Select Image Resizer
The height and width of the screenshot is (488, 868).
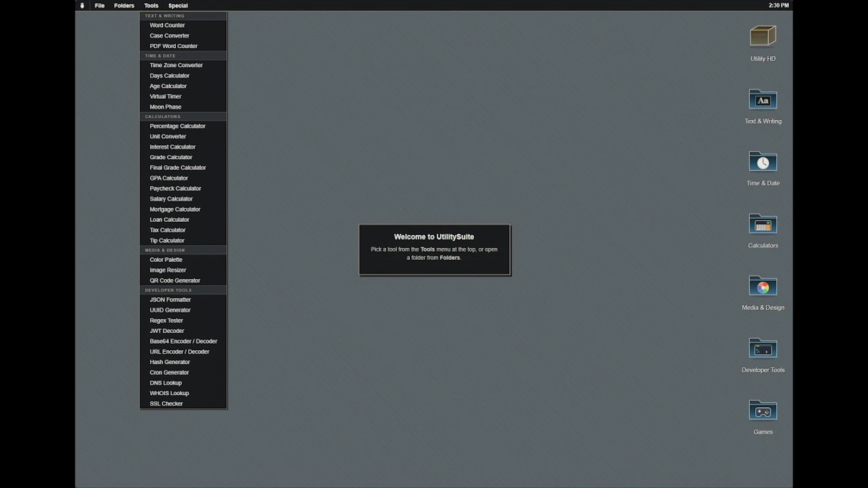click(183, 270)
